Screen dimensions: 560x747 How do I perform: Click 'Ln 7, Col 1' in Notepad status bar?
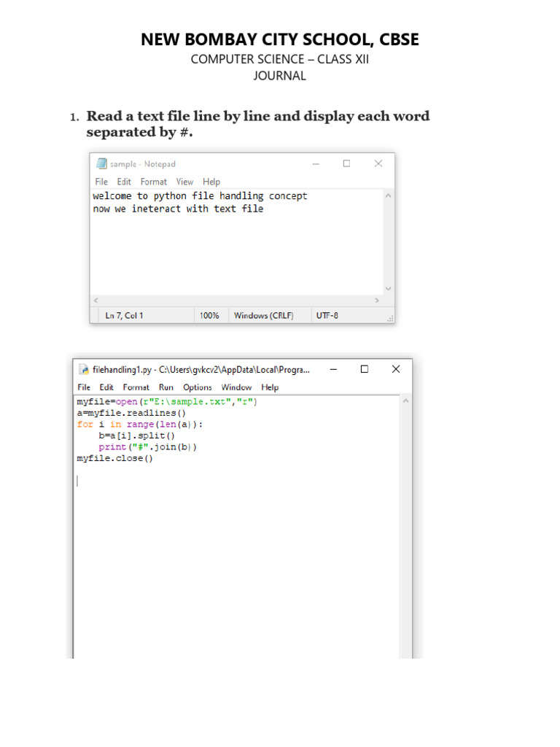pos(124,315)
